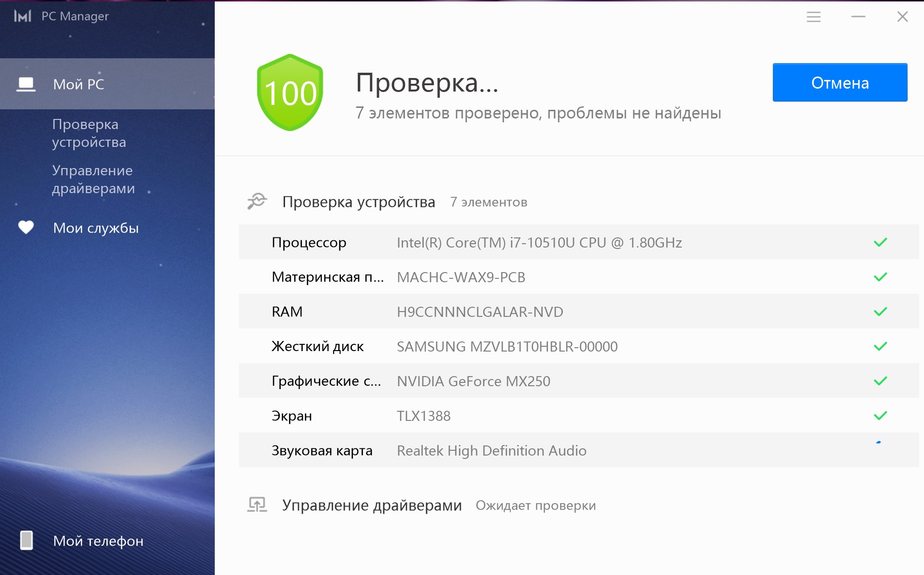Image resolution: width=924 pixels, height=575 pixels.
Task: Click the laptop icon beside Мой PC
Action: point(26,84)
